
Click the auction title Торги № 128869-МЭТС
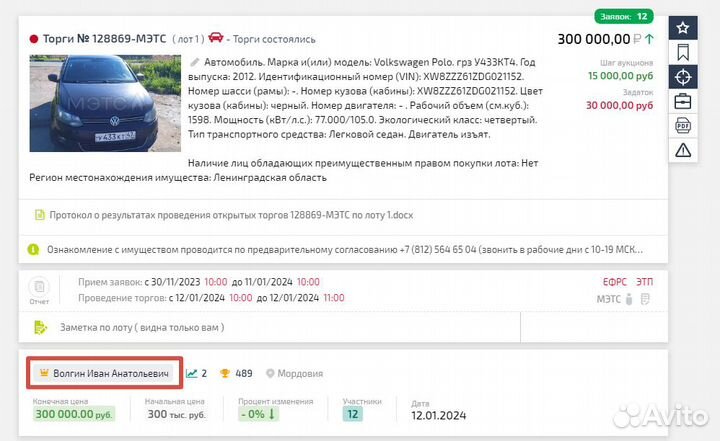pos(104,39)
